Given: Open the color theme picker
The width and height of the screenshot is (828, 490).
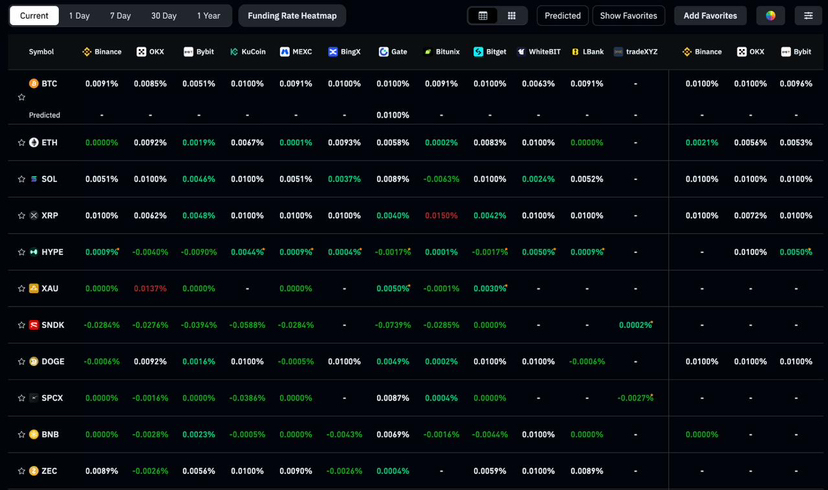Looking at the screenshot, I should [x=770, y=16].
